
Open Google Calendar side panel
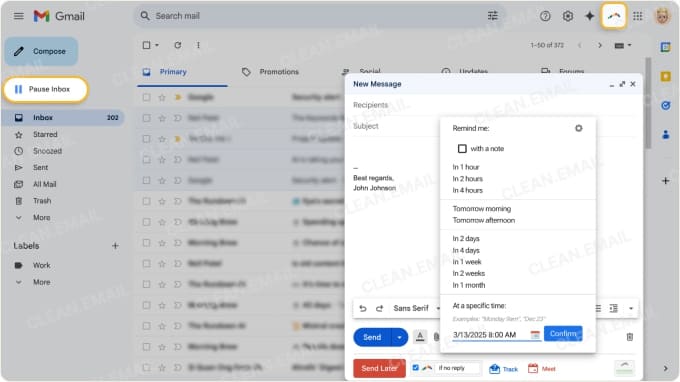tap(665, 47)
